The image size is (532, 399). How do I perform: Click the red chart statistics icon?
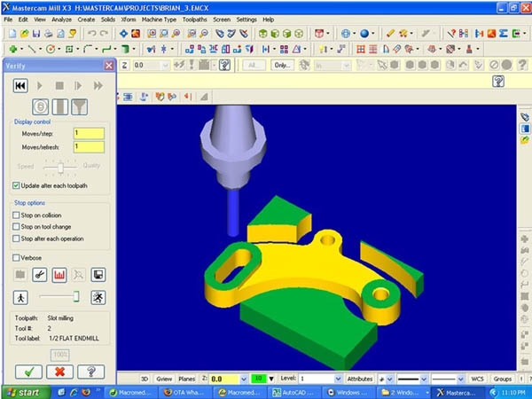(59, 275)
